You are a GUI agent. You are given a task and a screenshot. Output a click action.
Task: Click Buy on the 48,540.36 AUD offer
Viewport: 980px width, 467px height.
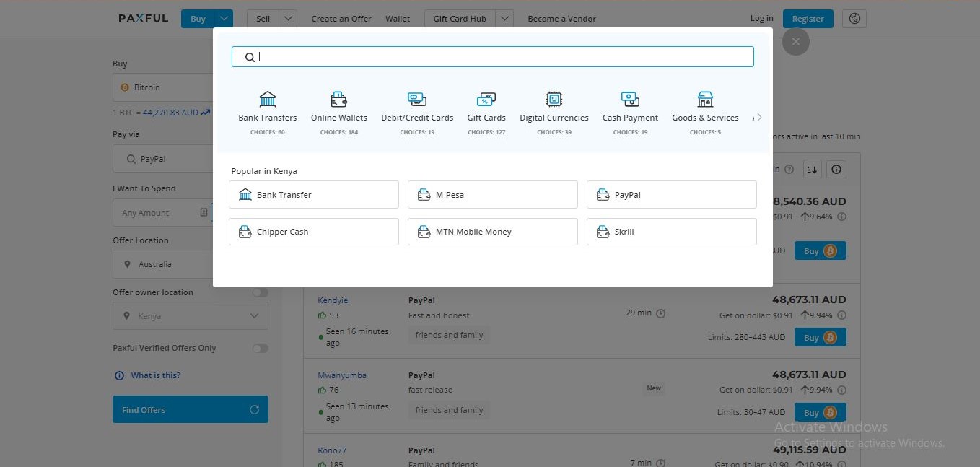tap(821, 250)
